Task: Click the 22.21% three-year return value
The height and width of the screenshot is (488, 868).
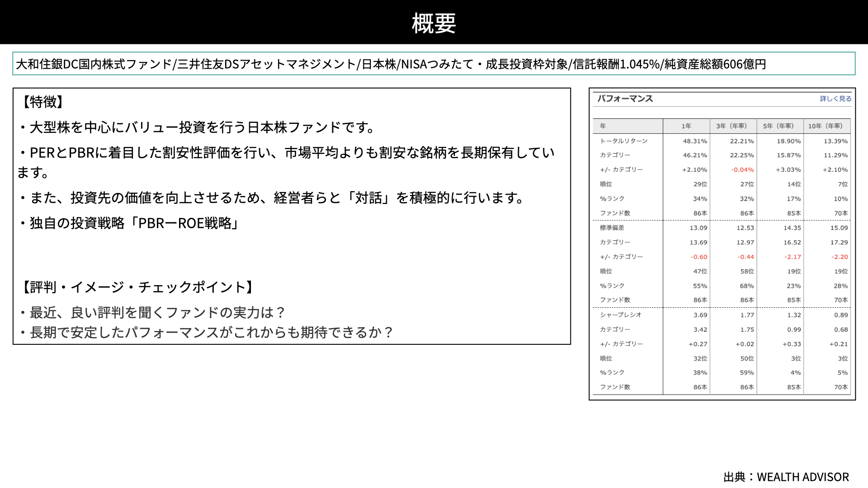Action: pyautogui.click(x=742, y=141)
